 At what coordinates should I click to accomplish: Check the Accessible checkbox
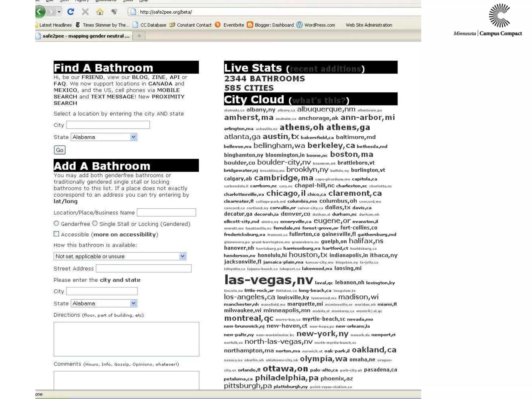click(x=56, y=234)
